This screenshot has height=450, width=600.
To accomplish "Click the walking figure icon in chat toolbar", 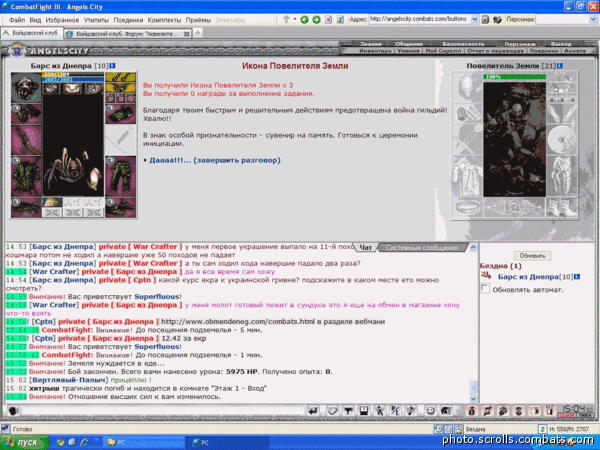I will [379, 411].
